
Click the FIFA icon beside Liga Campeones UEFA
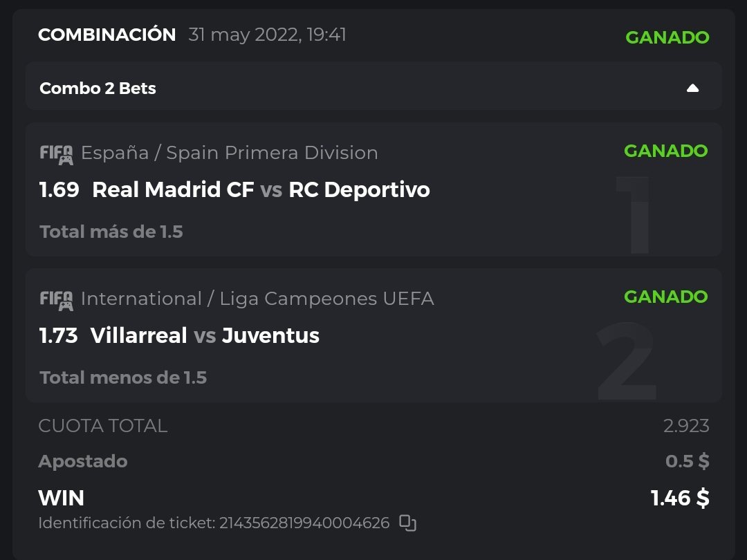56,299
